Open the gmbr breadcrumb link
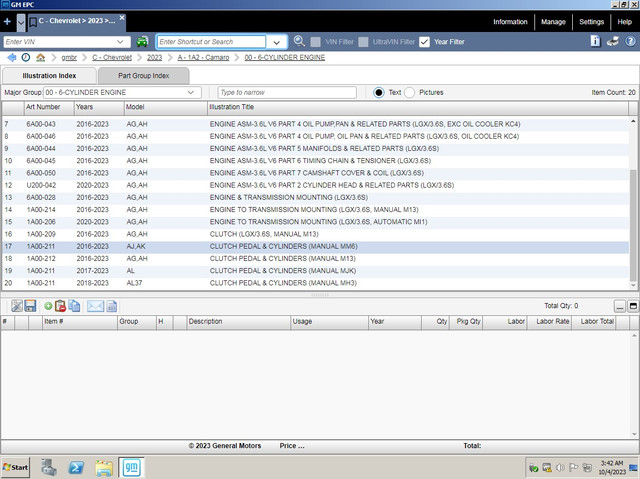Image resolution: width=640 pixels, height=479 pixels. coord(69,58)
